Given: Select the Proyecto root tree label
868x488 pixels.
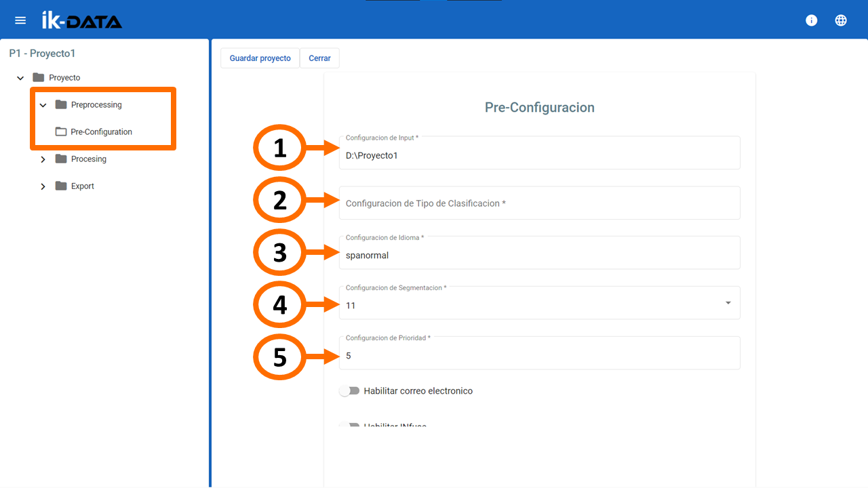Looking at the screenshot, I should (x=64, y=77).
